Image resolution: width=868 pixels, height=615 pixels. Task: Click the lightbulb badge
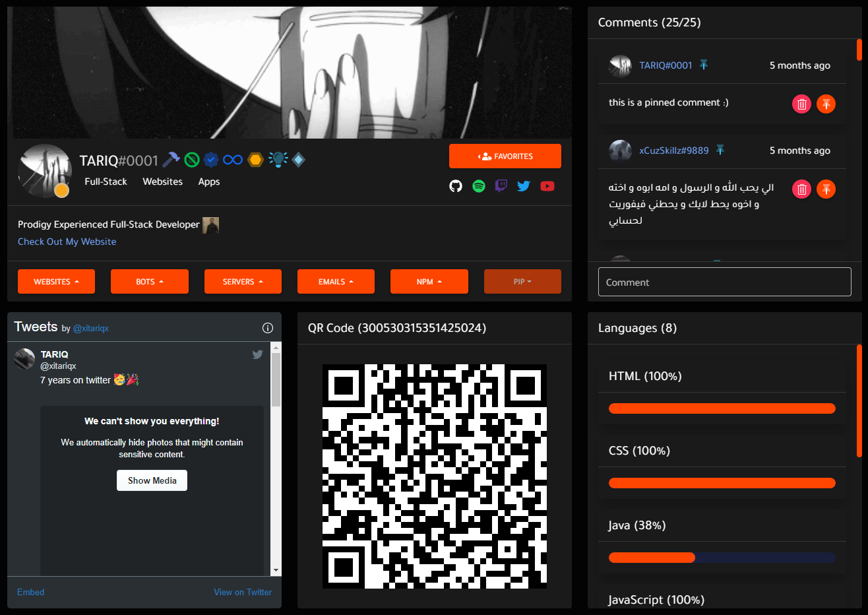(x=278, y=160)
